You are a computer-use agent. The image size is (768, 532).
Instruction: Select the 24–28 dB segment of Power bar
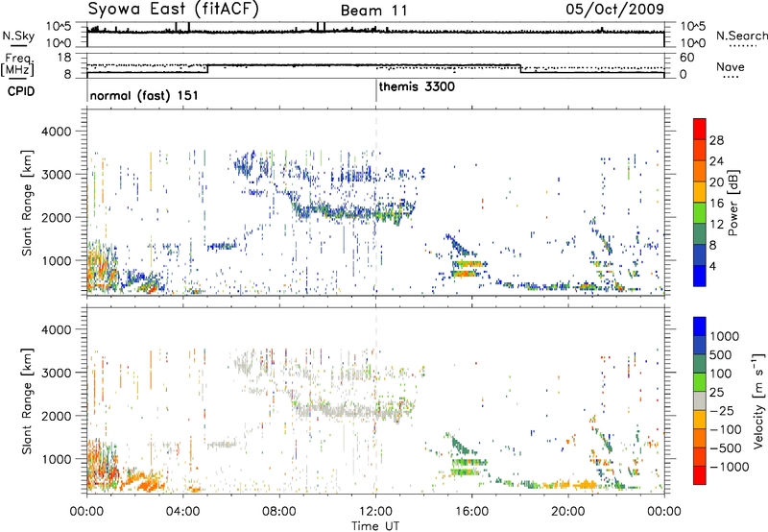click(x=700, y=151)
